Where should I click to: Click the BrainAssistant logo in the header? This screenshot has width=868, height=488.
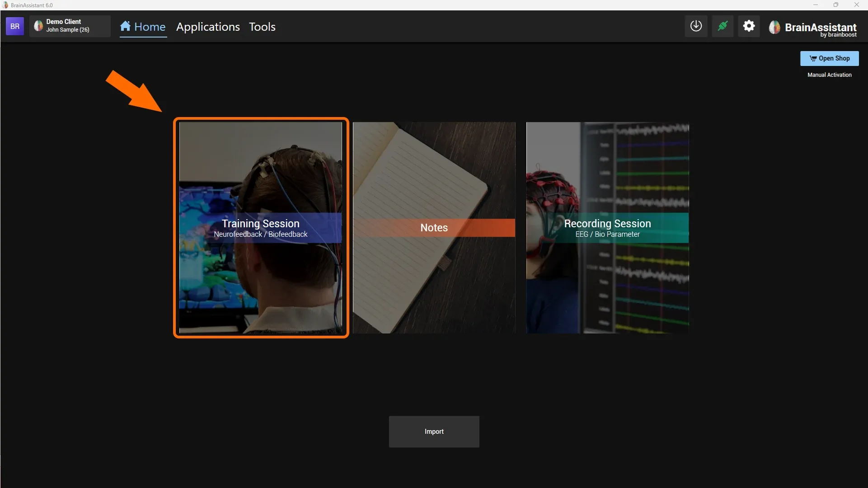click(812, 28)
